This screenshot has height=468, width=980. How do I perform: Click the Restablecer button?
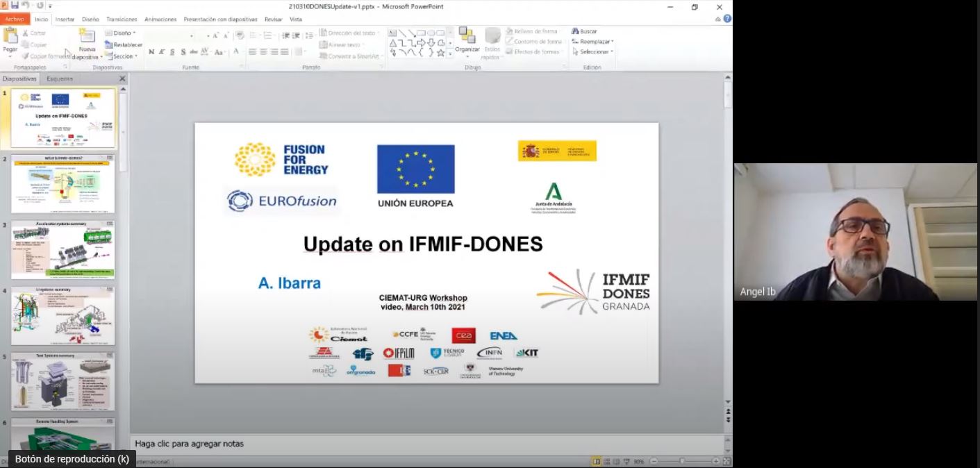[x=124, y=44]
